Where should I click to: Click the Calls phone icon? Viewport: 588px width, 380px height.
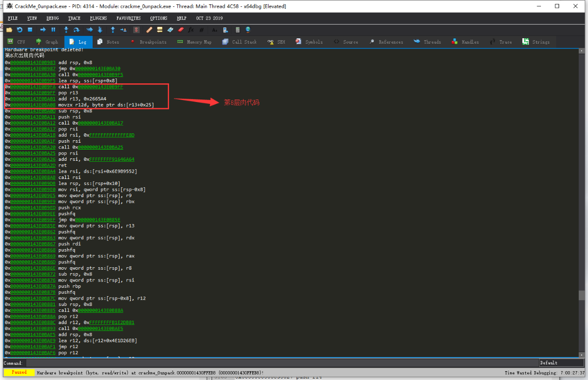(x=225, y=30)
